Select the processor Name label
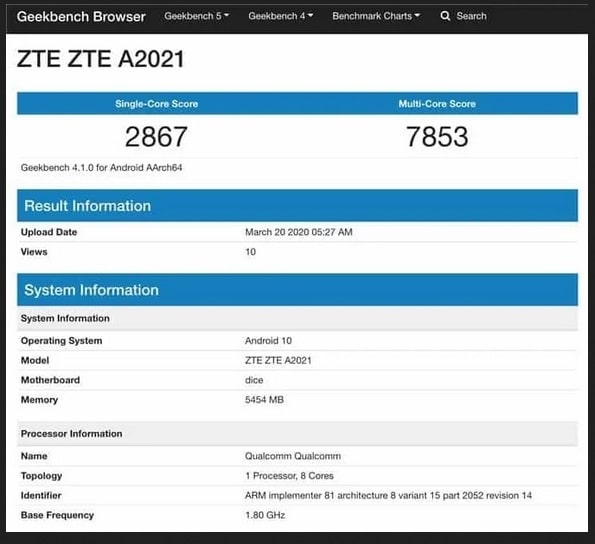This screenshot has height=544, width=595. pyautogui.click(x=34, y=456)
